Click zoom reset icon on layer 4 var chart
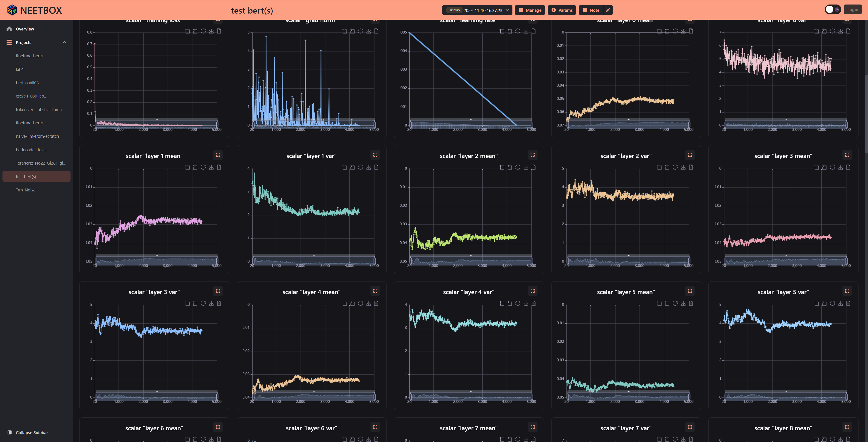This screenshot has height=442, width=868. click(x=510, y=303)
